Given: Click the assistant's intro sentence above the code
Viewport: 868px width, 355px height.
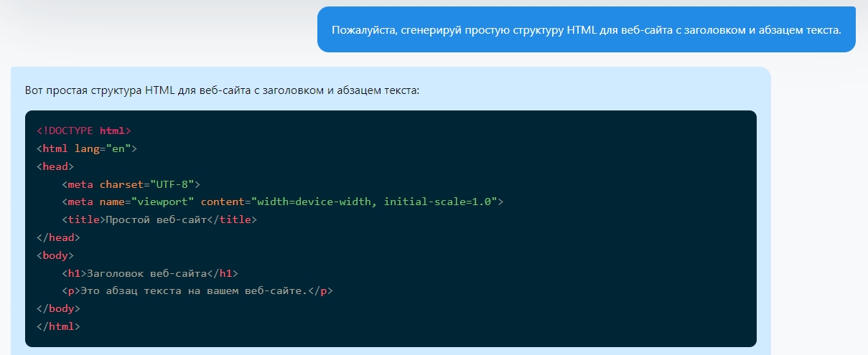Looking at the screenshot, I should pos(222,91).
